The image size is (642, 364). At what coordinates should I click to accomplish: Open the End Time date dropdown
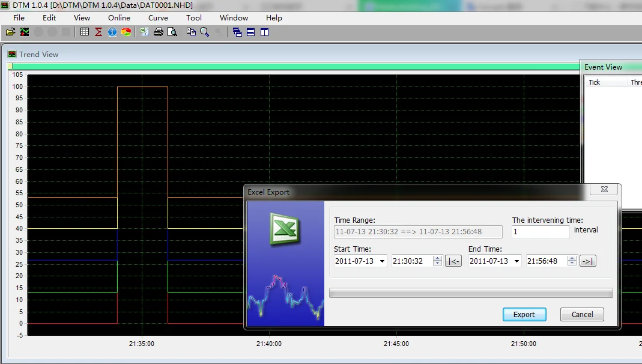click(516, 261)
